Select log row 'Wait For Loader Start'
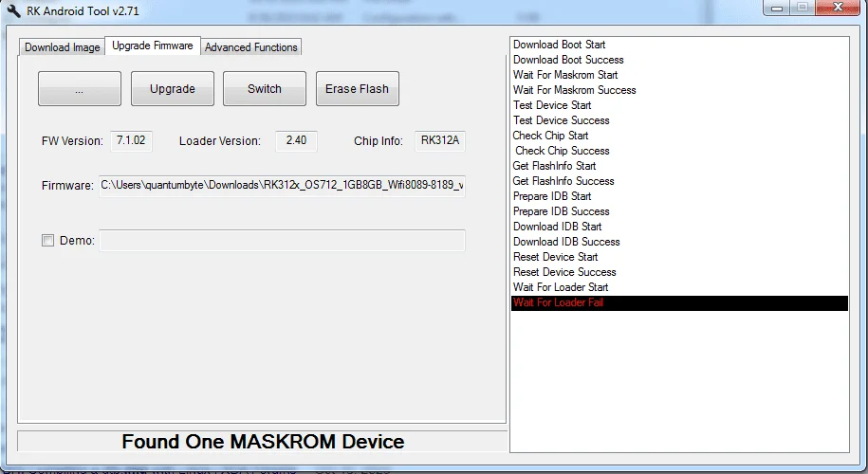The height and width of the screenshot is (474, 868). pyautogui.click(x=680, y=287)
